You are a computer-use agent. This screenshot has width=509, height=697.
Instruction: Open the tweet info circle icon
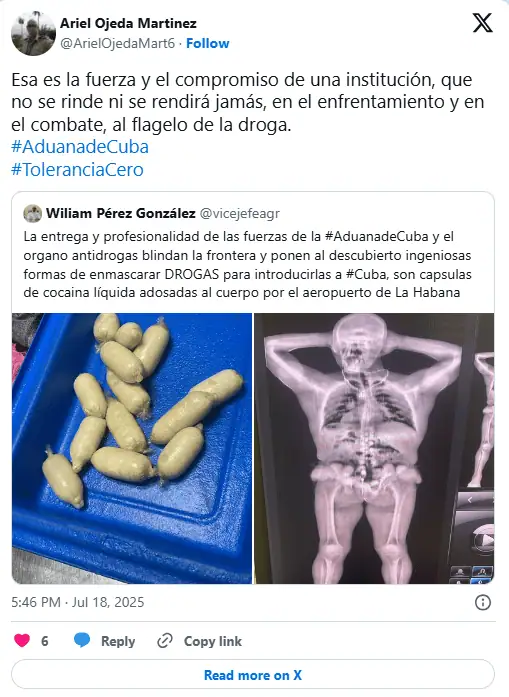pos(483,603)
